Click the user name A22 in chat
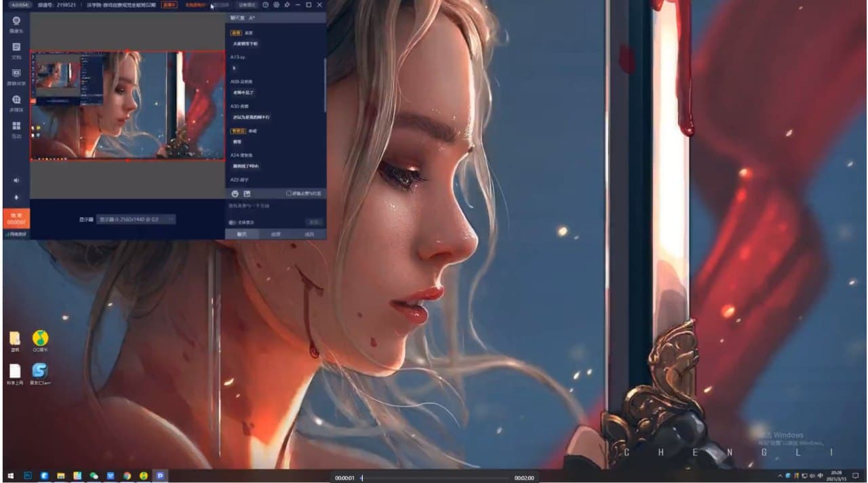This screenshot has height=483, width=868. [240, 180]
